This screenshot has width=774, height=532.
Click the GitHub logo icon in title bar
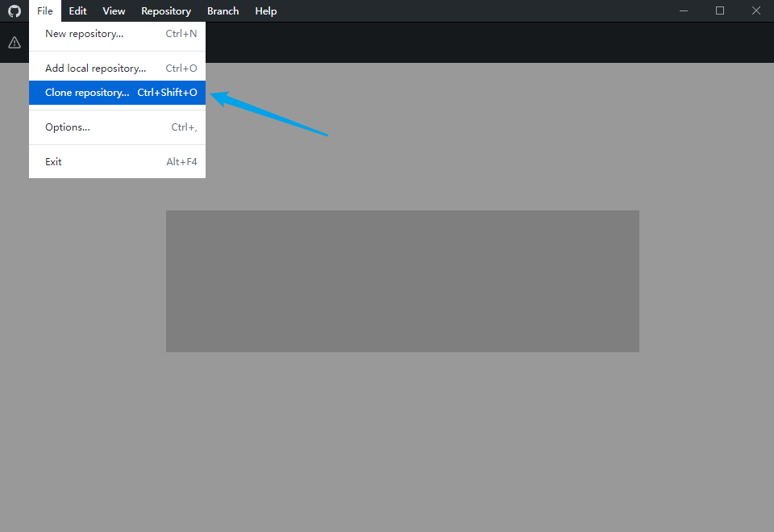(15, 11)
